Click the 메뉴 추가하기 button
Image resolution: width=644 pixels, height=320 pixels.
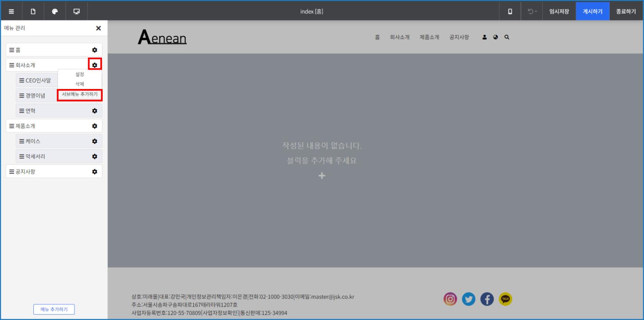pos(54,309)
